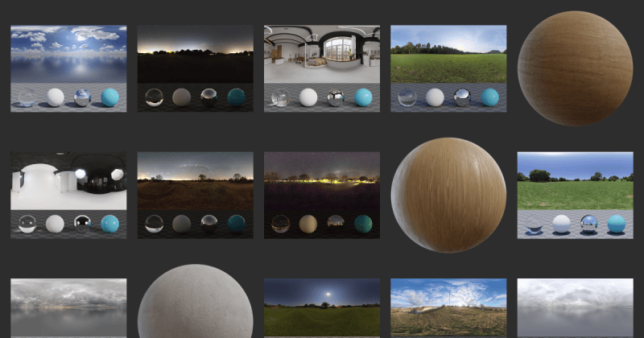644x338 pixels.
Task: Open the photo studio softbox HDRI thumbnail
Action: tap(68, 195)
